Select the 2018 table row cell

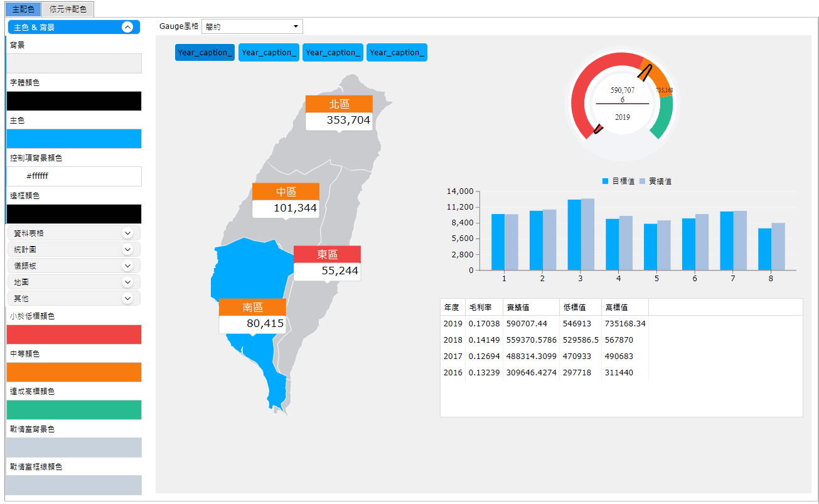coord(452,340)
